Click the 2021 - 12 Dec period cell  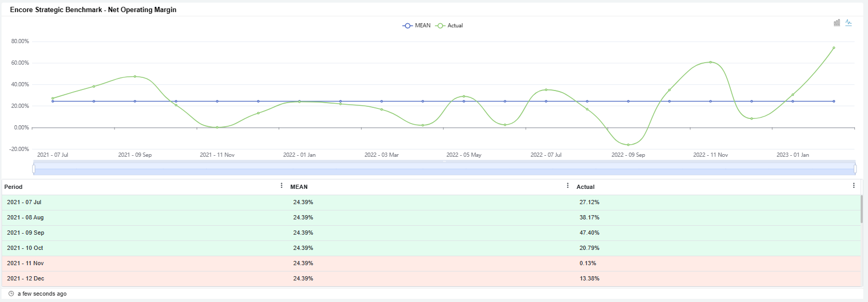pyautogui.click(x=25, y=278)
